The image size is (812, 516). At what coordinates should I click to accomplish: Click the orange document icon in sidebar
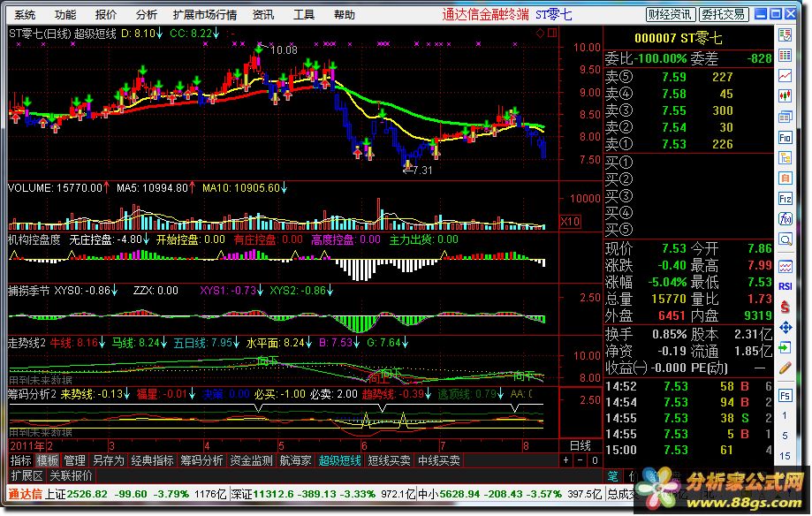pyautogui.click(x=785, y=178)
